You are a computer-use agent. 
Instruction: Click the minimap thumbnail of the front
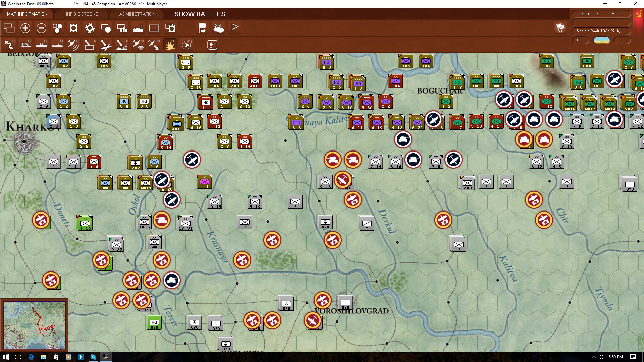click(34, 325)
